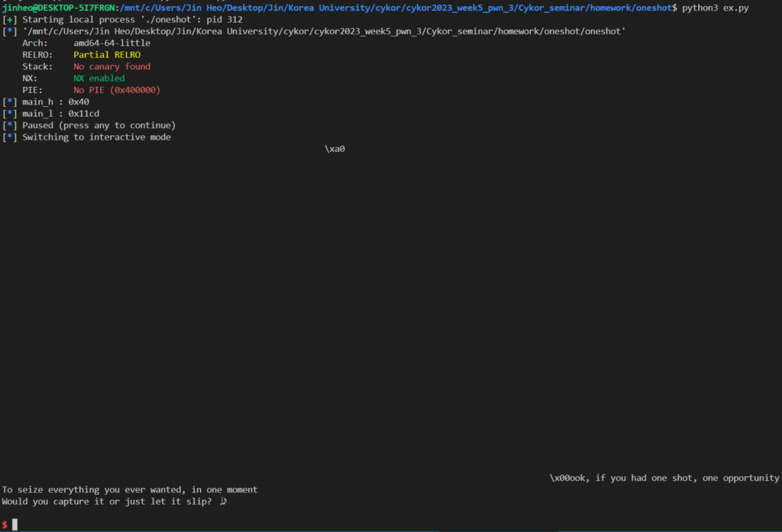This screenshot has height=532, width=782.
Task: Click the 'No PIE (0x400000)' value
Action: [x=117, y=90]
